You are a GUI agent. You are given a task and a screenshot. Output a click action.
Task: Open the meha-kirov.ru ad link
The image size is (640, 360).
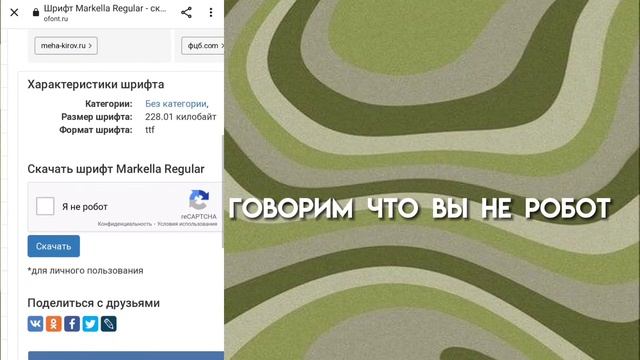click(66, 46)
